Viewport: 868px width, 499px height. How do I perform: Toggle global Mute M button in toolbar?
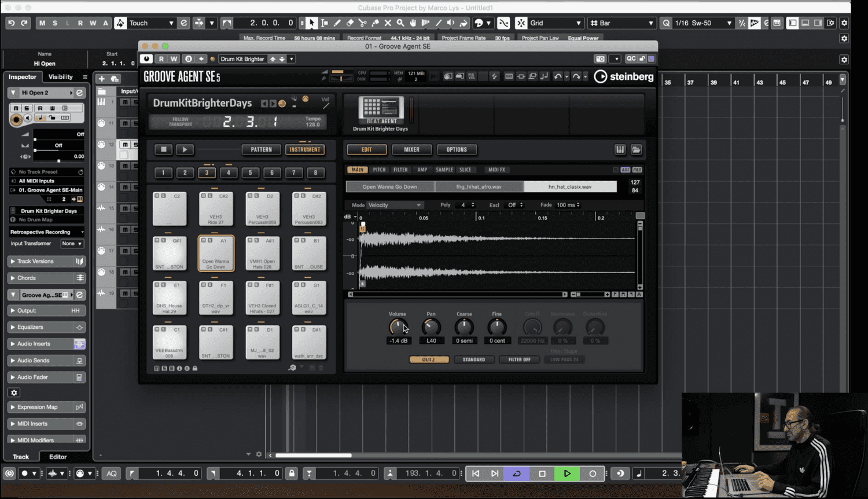point(42,23)
